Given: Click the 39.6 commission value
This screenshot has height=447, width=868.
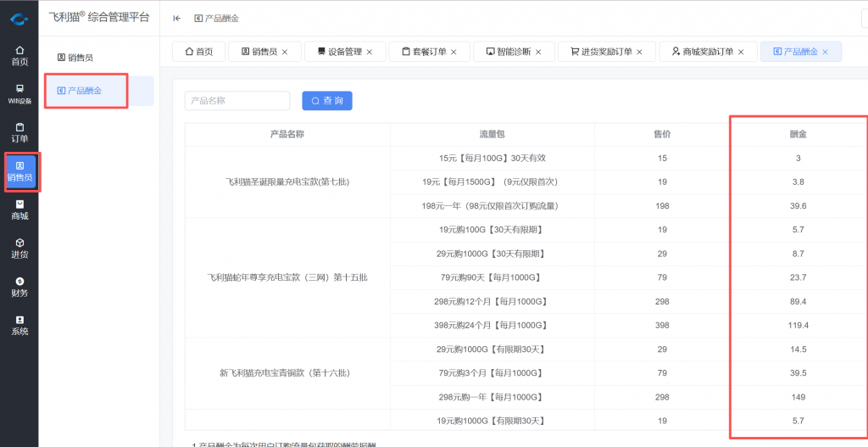Looking at the screenshot, I should [798, 206].
